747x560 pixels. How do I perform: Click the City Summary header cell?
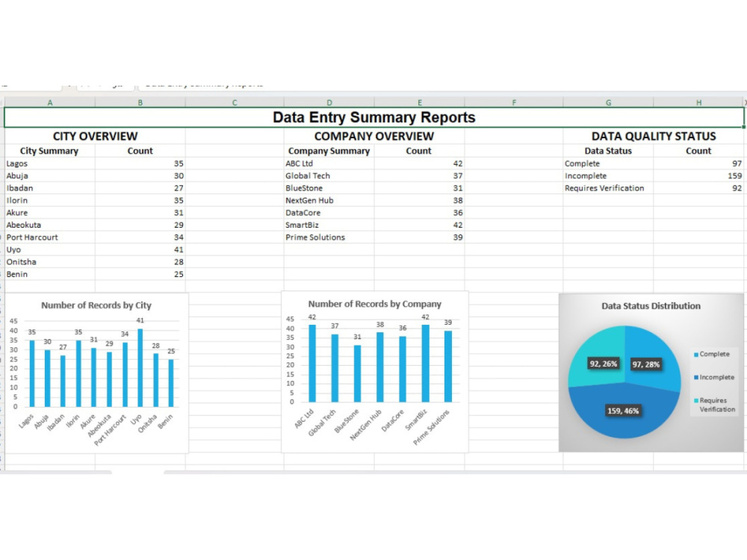[49, 151]
